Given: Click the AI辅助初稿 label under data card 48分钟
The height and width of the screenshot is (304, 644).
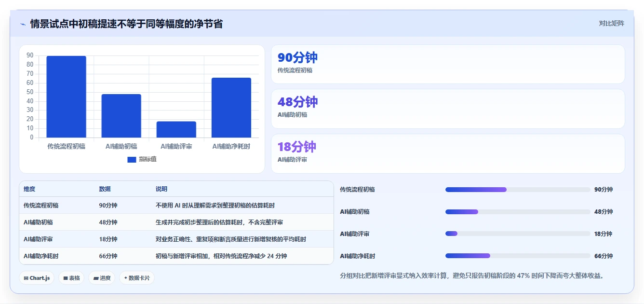Looking at the screenshot, I should pos(292,115).
